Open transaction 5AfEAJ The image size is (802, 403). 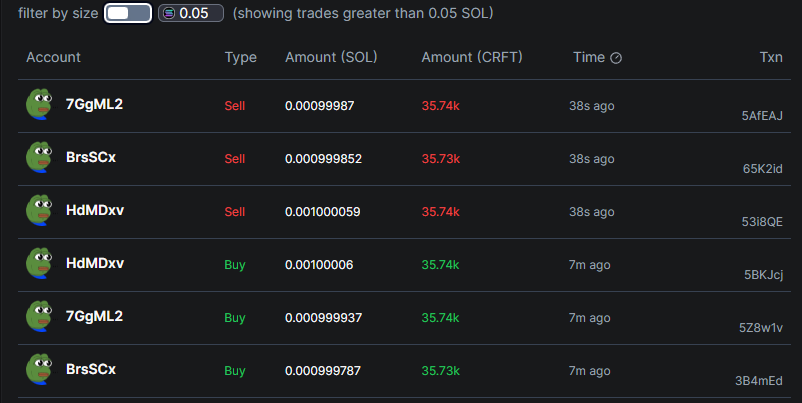point(762,116)
